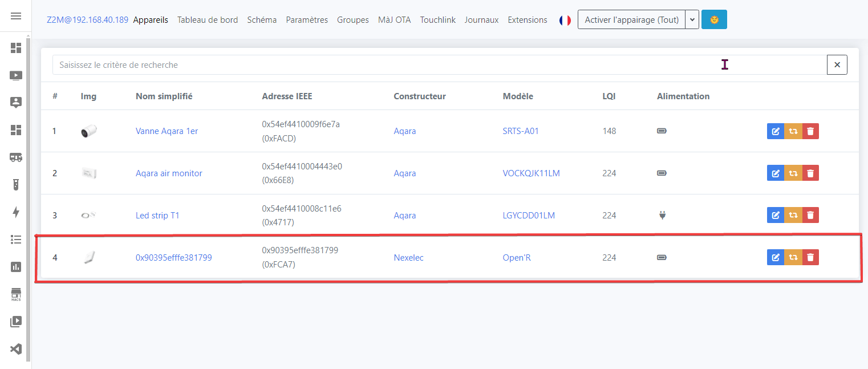Open the bulleted list sidebar icon
Image resolution: width=868 pixels, height=369 pixels.
click(16, 240)
